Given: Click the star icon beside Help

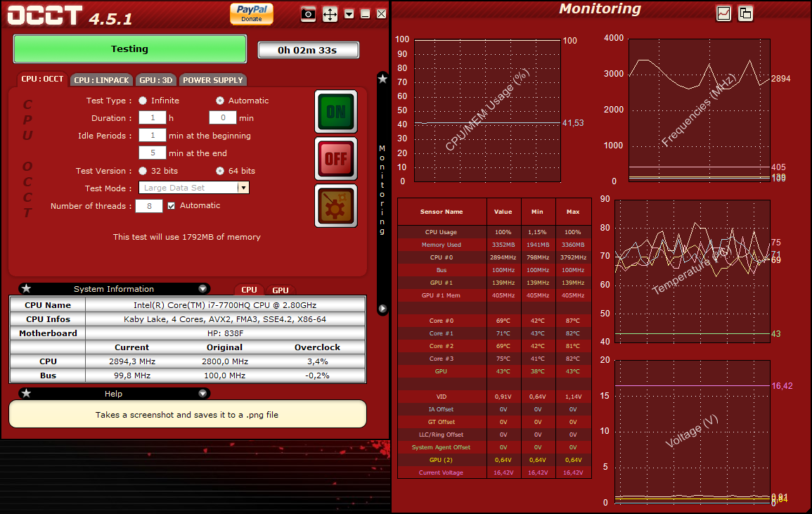Looking at the screenshot, I should tap(27, 393).
